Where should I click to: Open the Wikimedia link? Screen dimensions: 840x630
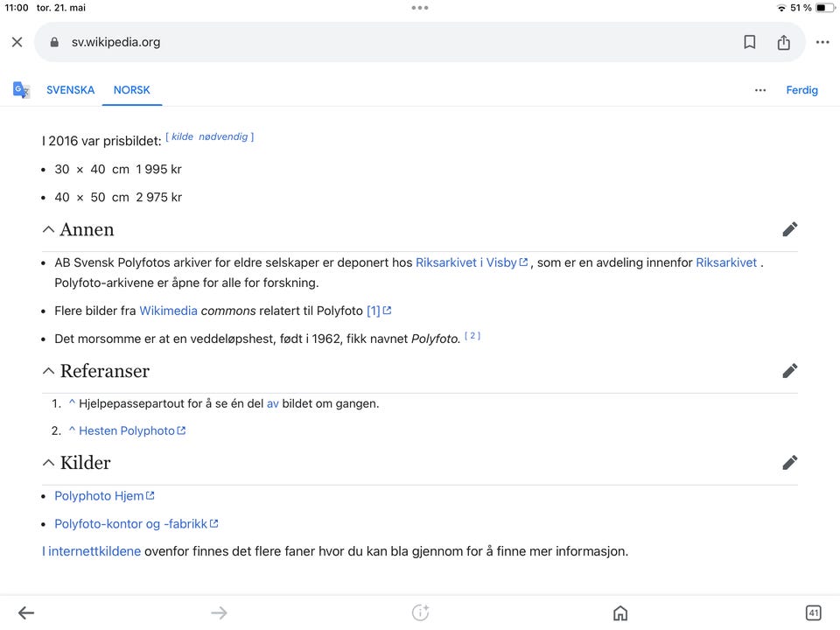coord(168,311)
